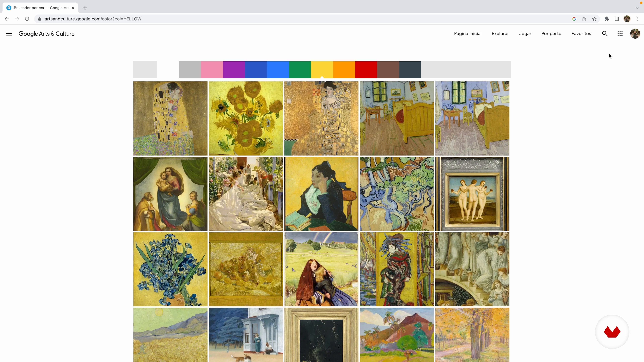Go to Página inicial
This screenshot has height=362, width=644.
(468, 34)
